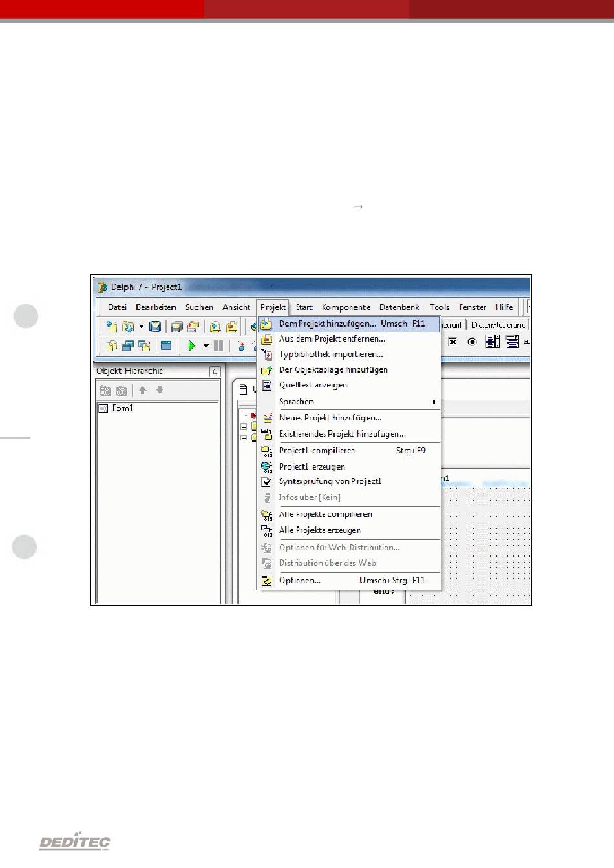This screenshot has height=868, width=614.
Task: Choose Der Objektablage hinzufügen
Action: pos(349,369)
